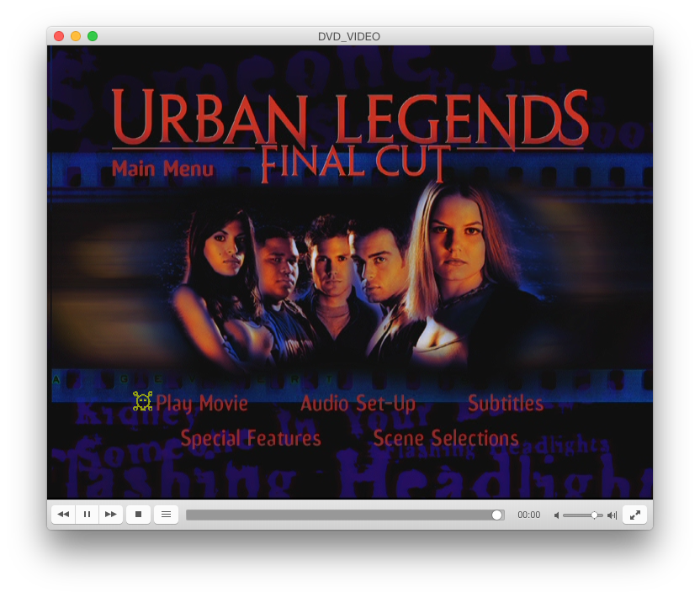Click the rewind button in the player controls
700x597 pixels.
tap(63, 515)
